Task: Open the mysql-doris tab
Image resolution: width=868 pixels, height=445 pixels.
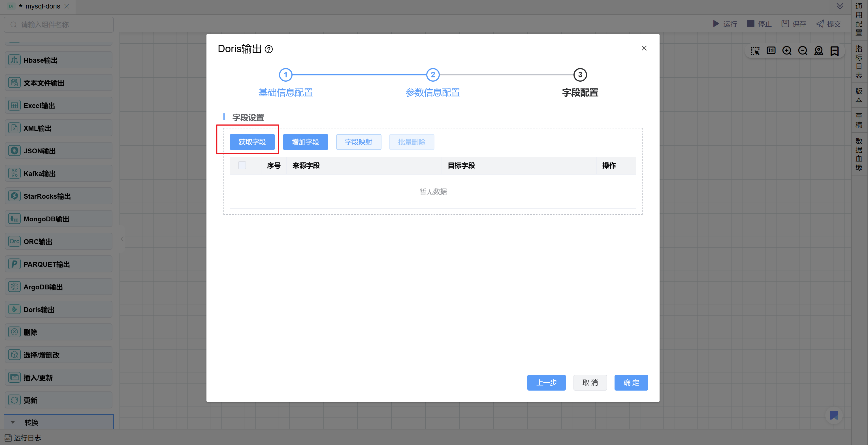Action: coord(42,6)
